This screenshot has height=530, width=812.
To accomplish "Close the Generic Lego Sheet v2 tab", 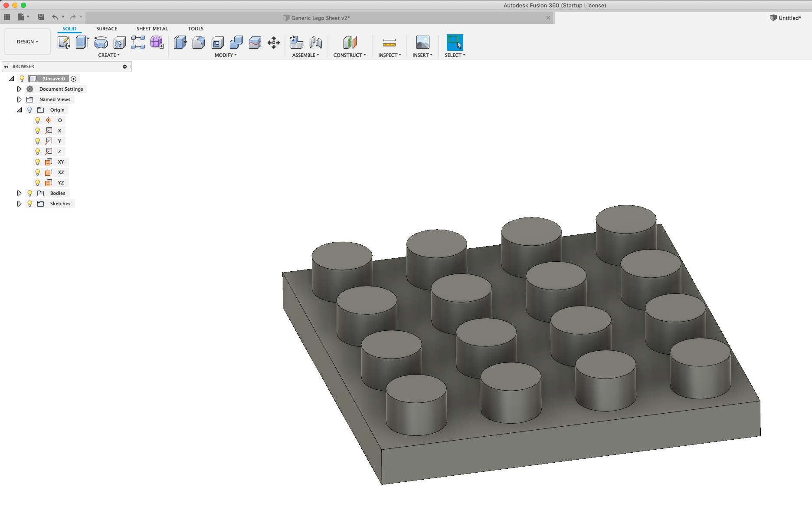I will (x=548, y=18).
